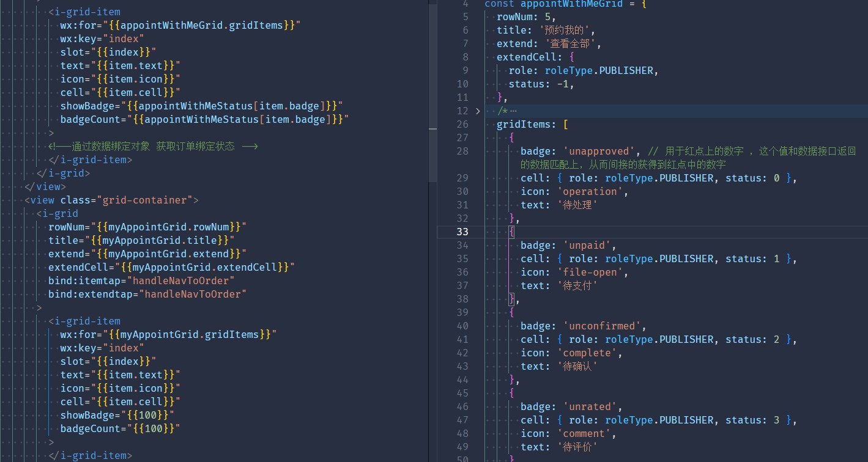
Task: Click the extendCell myAppointGrid.extendCell attribute
Action: (172, 267)
